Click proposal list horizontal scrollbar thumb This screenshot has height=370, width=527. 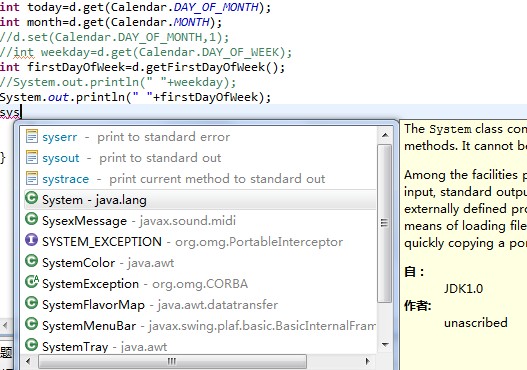coord(172,362)
